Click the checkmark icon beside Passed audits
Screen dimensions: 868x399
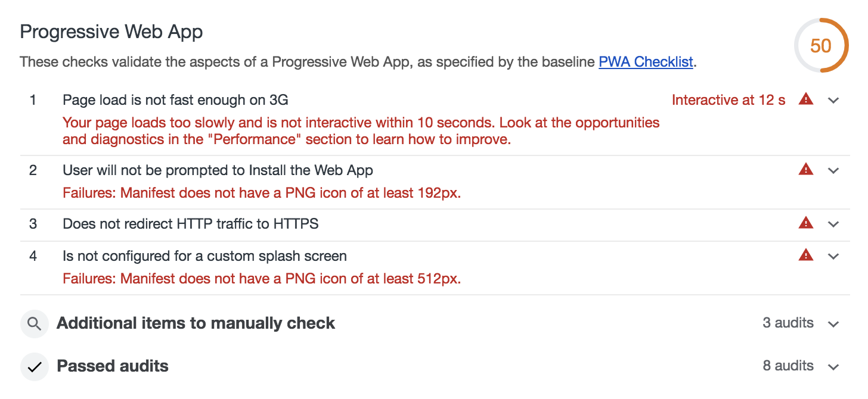(x=34, y=366)
